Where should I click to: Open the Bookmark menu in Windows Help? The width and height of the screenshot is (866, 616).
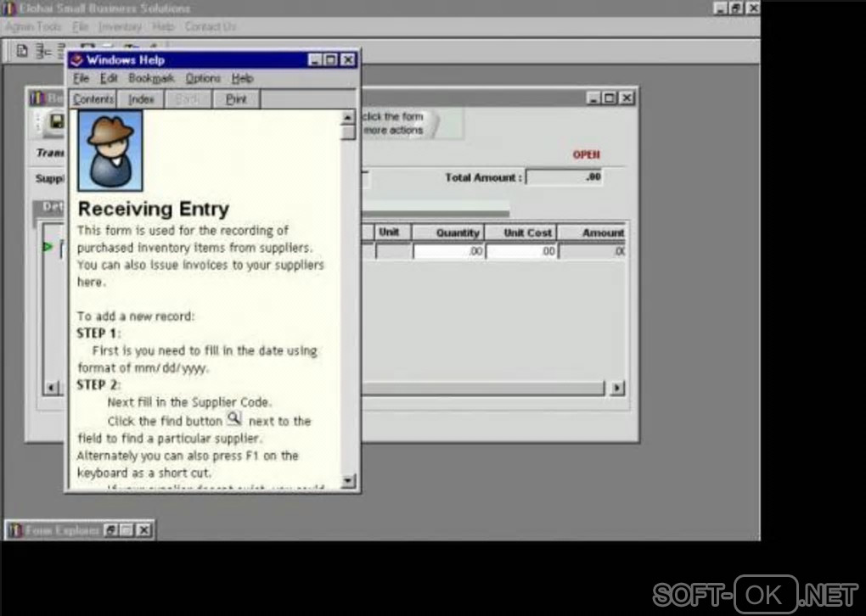(151, 78)
